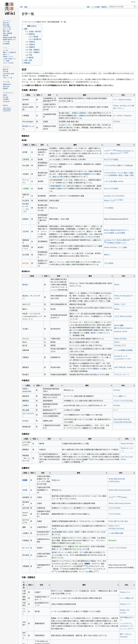Jump to 九州・沖縄地方 in the contents

(x=34, y=52)
